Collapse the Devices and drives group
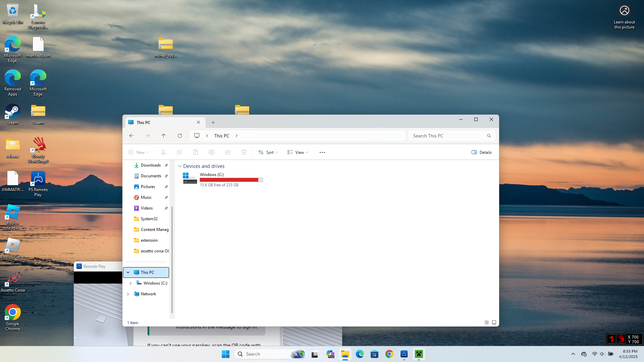 tap(180, 166)
